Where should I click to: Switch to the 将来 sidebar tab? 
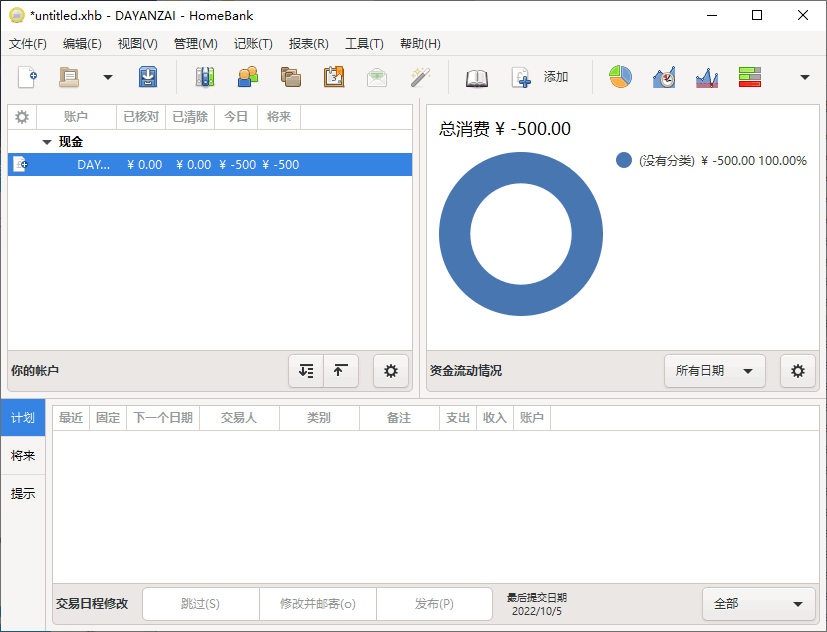22,454
